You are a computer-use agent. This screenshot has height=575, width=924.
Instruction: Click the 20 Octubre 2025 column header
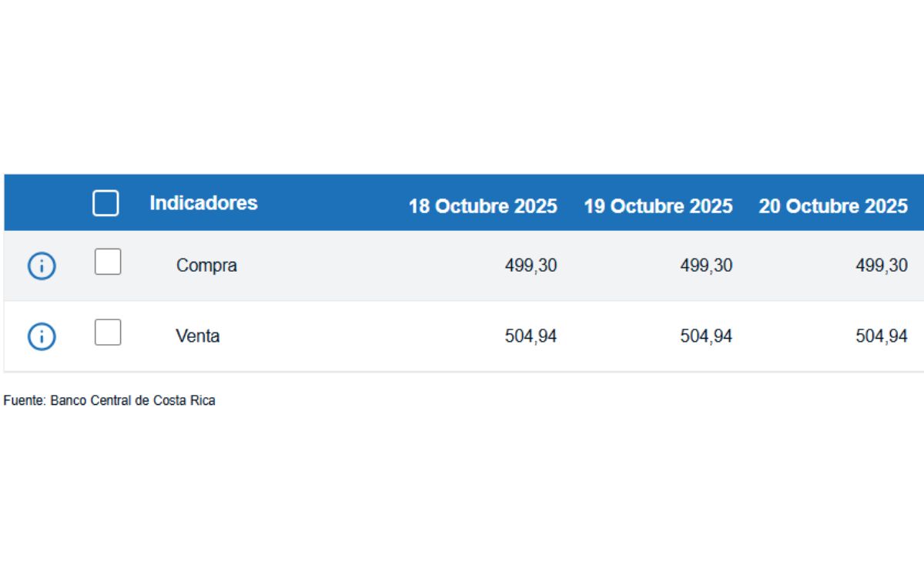(833, 206)
